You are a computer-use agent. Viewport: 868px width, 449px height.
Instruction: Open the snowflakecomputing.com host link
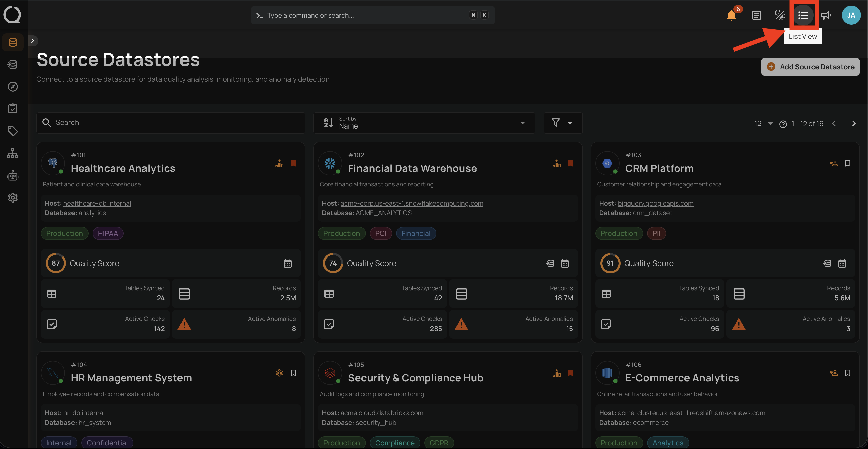tap(412, 203)
